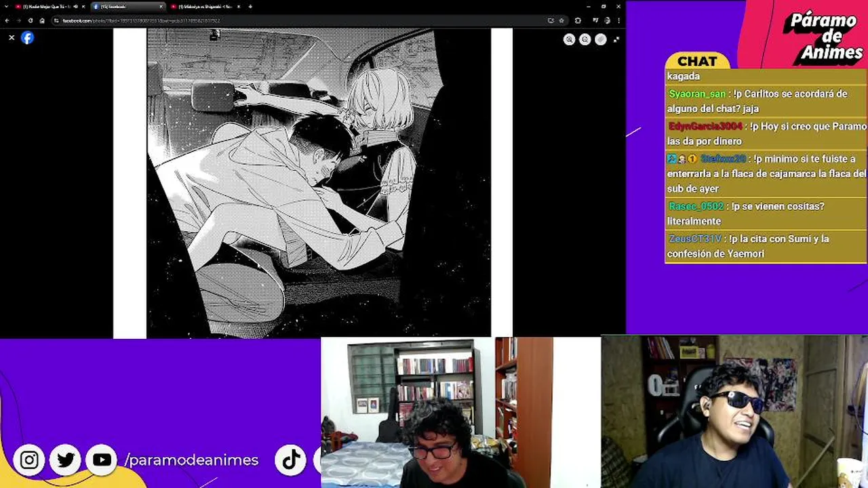Viewport: 868px width, 488px height.
Task: Mute the Nadie Mejor Que Tú tab audio
Action: point(75,7)
